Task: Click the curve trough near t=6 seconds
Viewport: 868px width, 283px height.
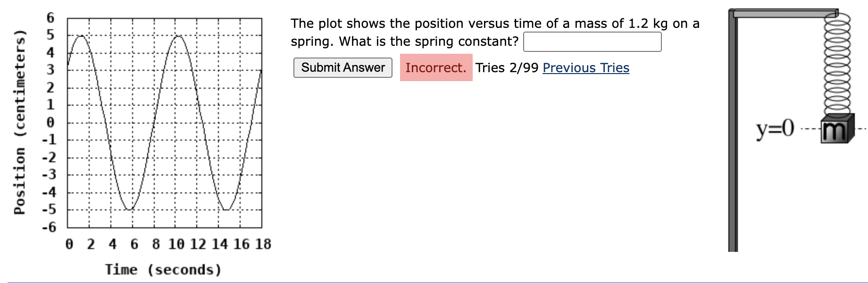Action: 130,209
